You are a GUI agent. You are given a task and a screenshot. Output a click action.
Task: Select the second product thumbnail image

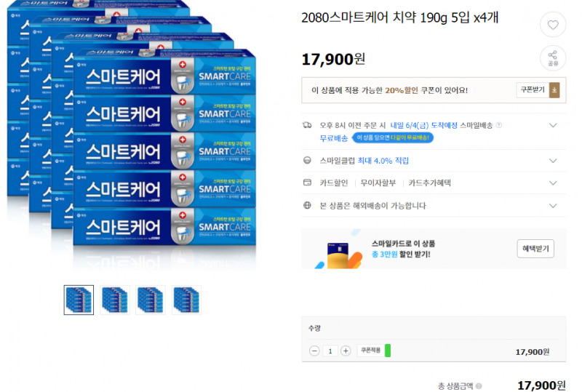115,300
